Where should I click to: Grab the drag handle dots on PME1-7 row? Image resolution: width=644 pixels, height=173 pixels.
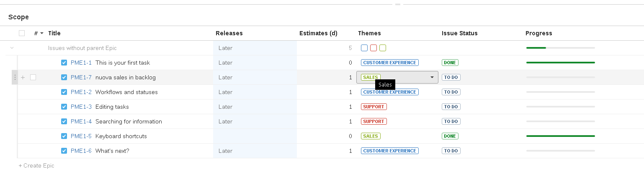[15, 77]
